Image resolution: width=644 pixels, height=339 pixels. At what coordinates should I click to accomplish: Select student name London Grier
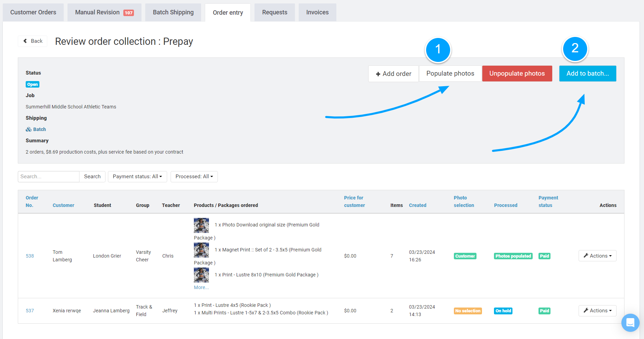pyautogui.click(x=107, y=256)
